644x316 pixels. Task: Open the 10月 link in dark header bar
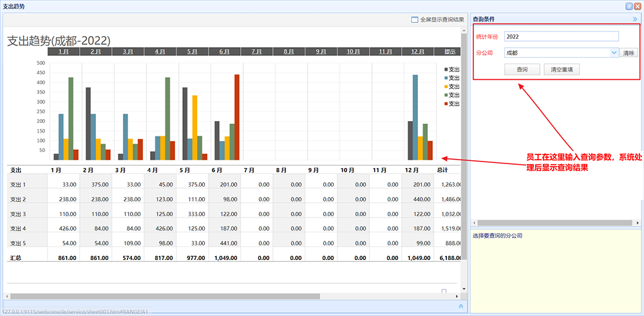pyautogui.click(x=353, y=51)
